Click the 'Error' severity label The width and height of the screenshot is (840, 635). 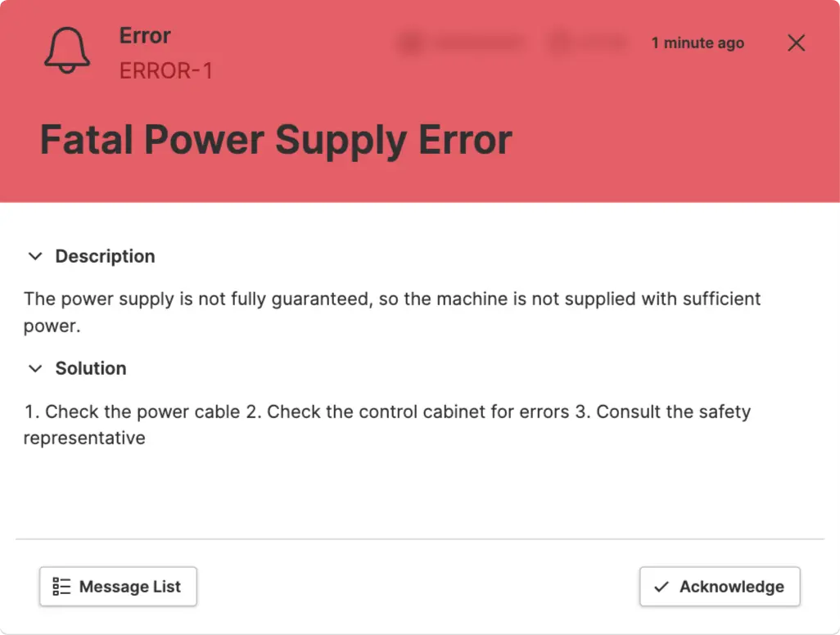[x=145, y=36]
